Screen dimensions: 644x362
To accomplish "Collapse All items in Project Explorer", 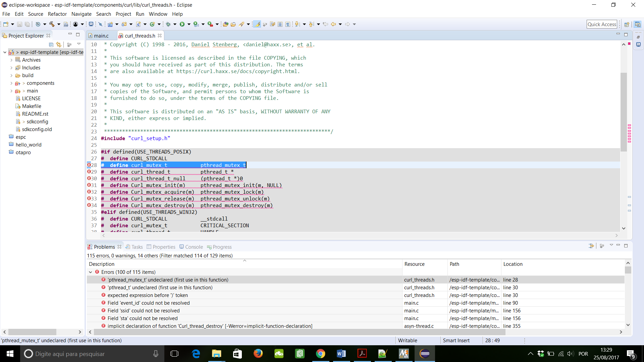I will click(51, 45).
